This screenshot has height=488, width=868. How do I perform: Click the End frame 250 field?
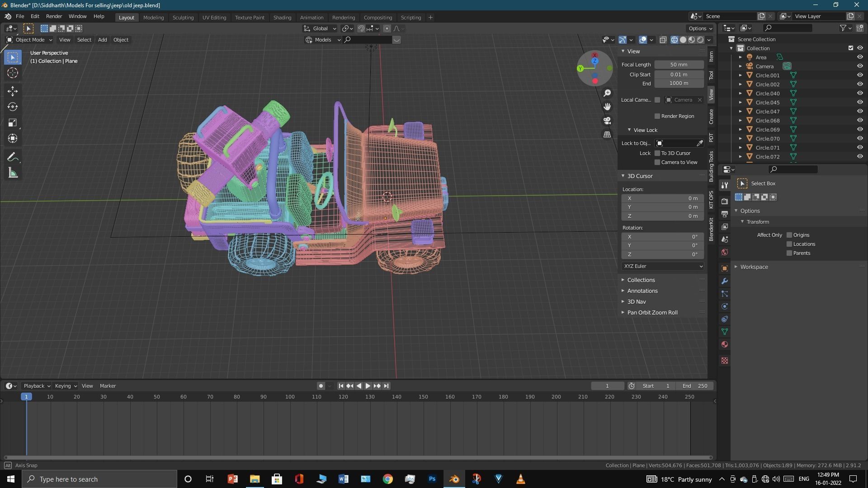pyautogui.click(x=695, y=386)
